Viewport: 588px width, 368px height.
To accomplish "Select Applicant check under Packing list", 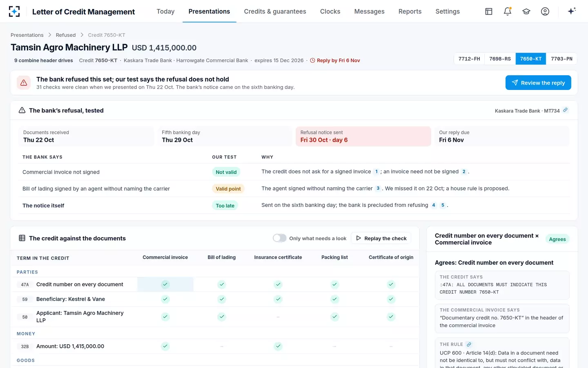I will 335,316.
